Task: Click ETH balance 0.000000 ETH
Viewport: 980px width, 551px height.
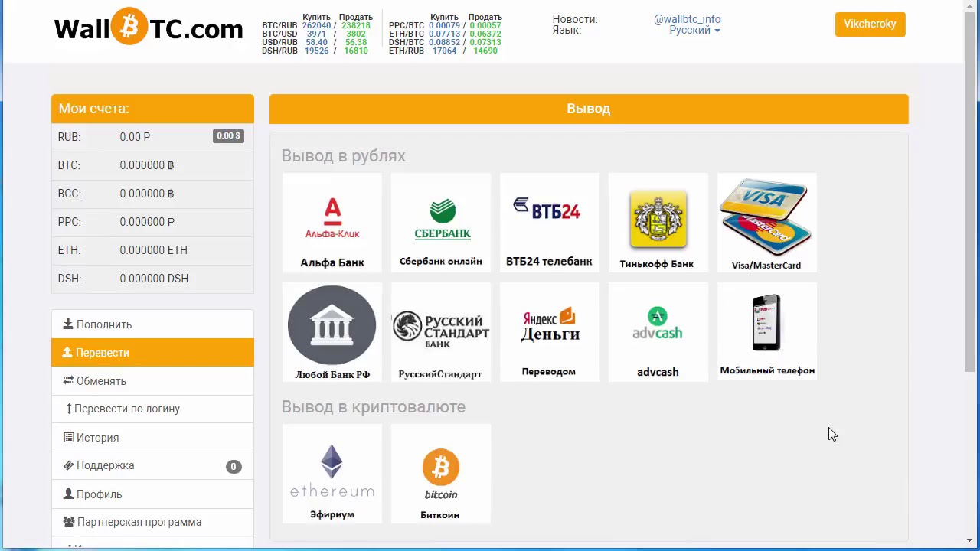Action: coord(152,250)
